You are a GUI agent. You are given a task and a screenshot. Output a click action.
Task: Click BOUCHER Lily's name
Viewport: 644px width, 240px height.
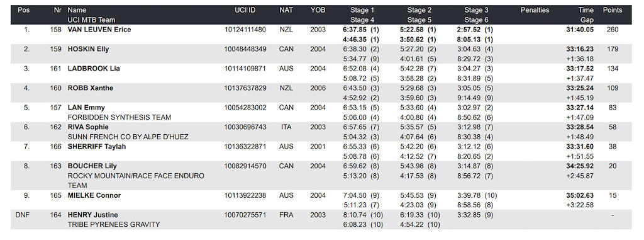[92, 166]
